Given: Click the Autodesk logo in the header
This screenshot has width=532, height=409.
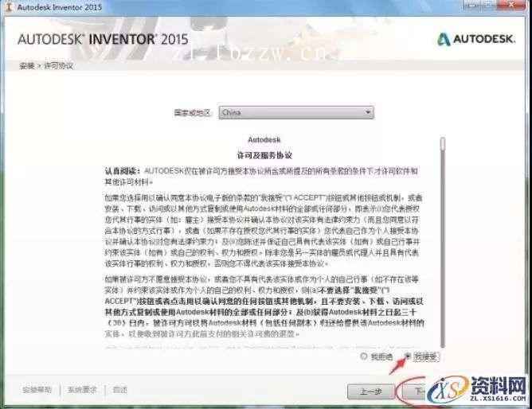Looking at the screenshot, I should (x=476, y=39).
